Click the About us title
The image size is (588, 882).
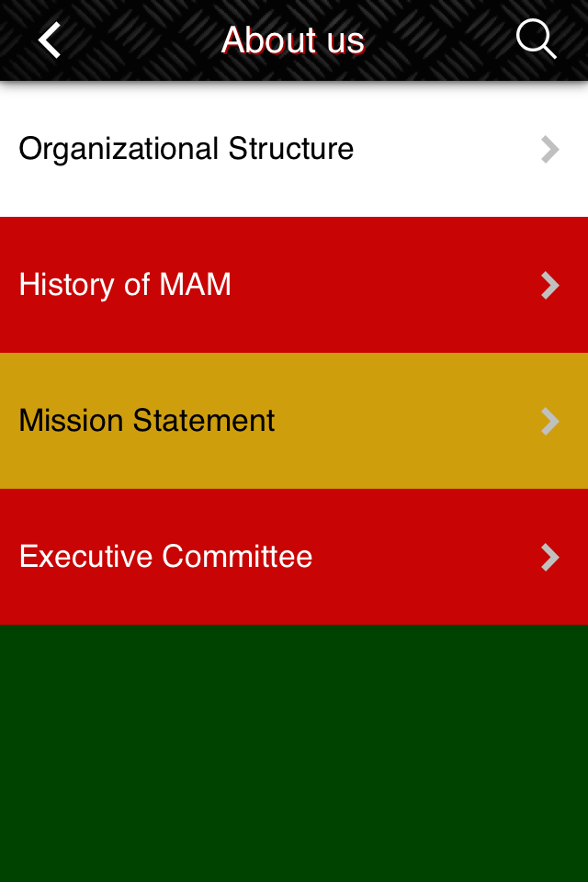click(x=293, y=40)
